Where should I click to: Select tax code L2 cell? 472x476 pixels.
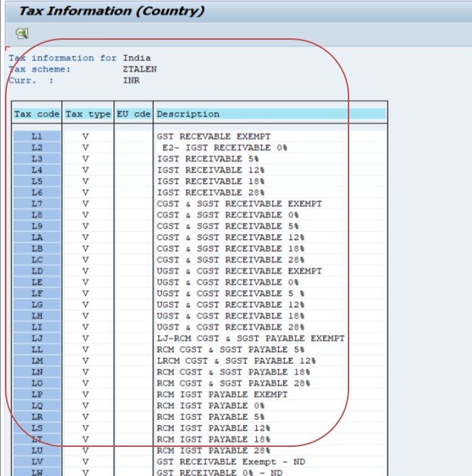coord(37,148)
